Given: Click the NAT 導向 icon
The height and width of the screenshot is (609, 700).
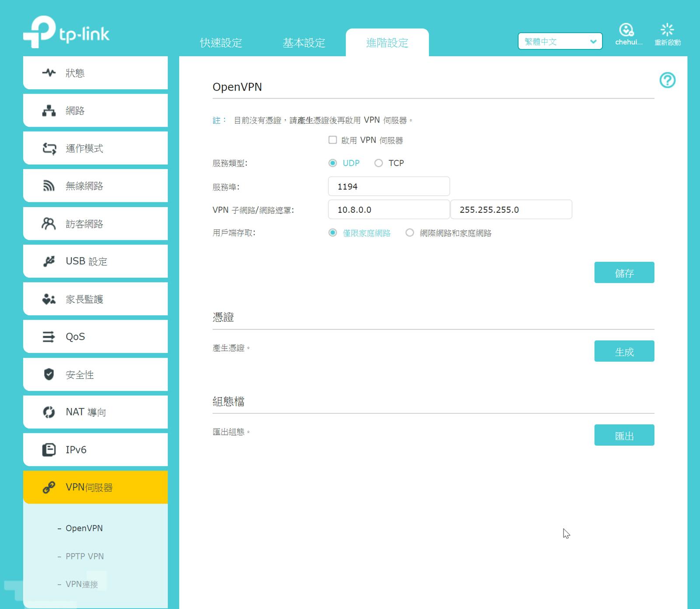Looking at the screenshot, I should (x=49, y=412).
